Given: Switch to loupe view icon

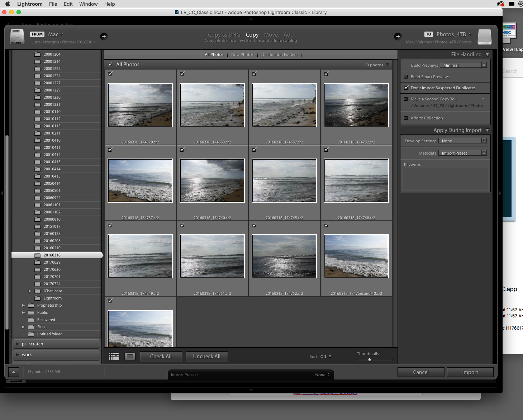Looking at the screenshot, I should point(130,356).
